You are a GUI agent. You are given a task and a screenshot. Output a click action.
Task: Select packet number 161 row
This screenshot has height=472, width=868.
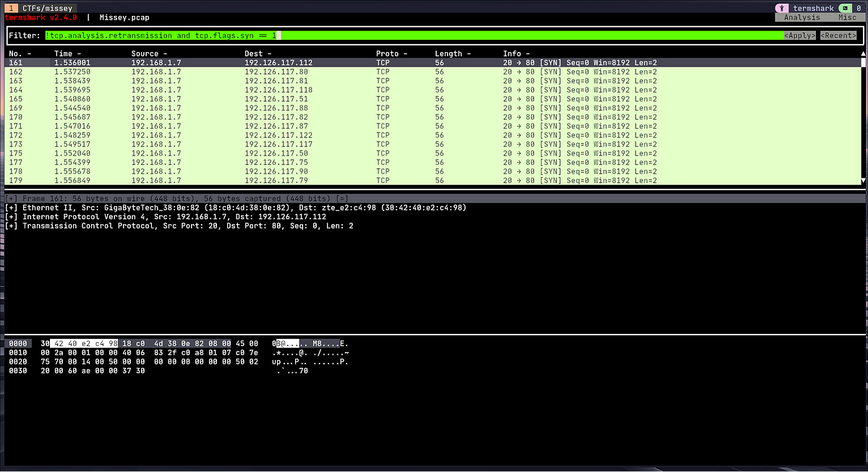pyautogui.click(x=433, y=63)
